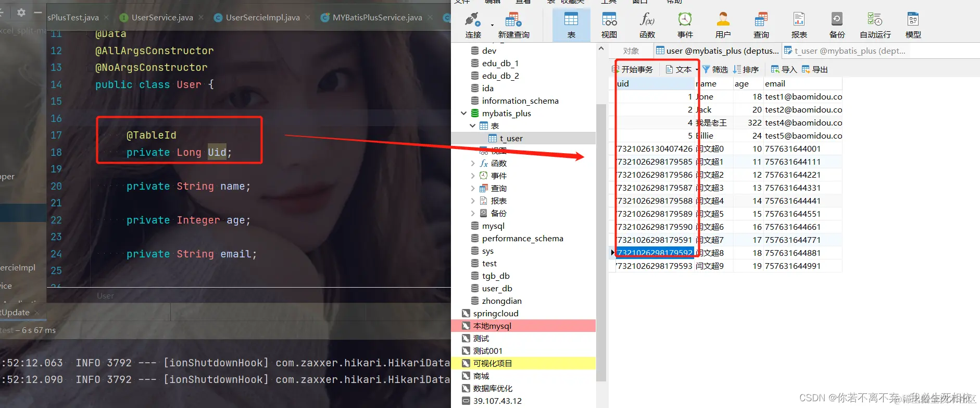
Task: Open the 视图 (View) toolbar icon
Action: coord(609,25)
